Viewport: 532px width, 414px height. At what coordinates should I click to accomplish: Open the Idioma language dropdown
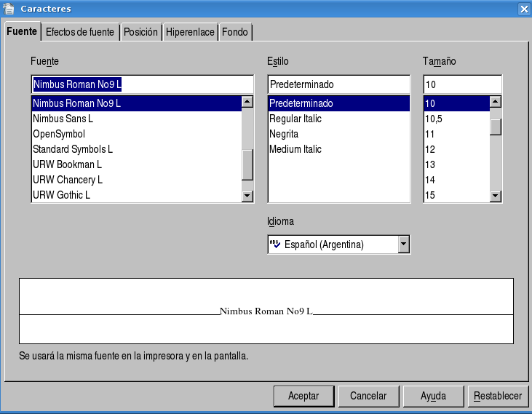pos(404,244)
